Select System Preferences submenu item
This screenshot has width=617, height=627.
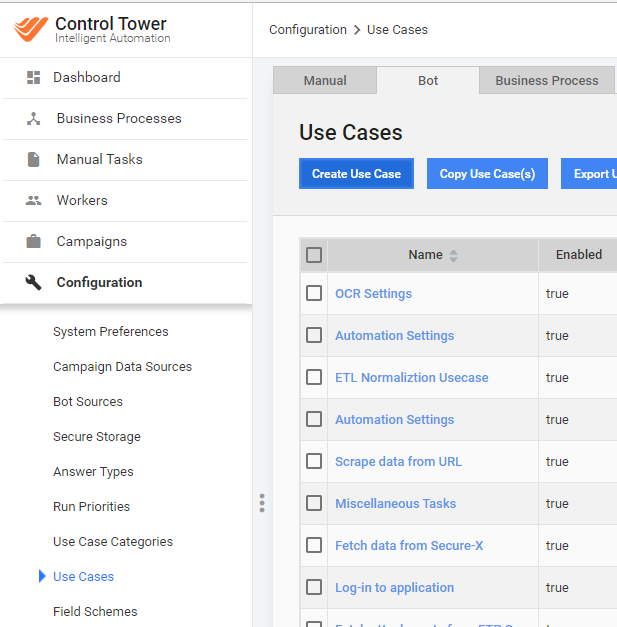point(111,331)
